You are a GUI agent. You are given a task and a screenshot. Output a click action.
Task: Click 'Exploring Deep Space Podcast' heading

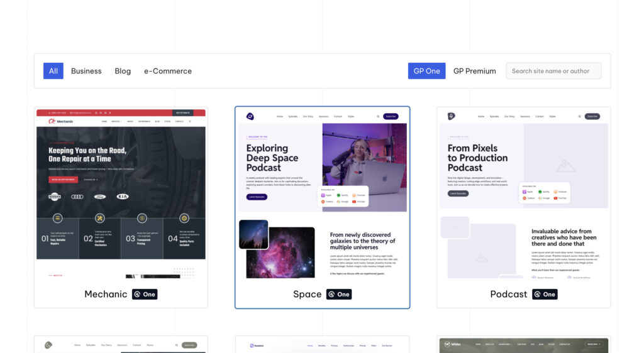[x=272, y=158]
